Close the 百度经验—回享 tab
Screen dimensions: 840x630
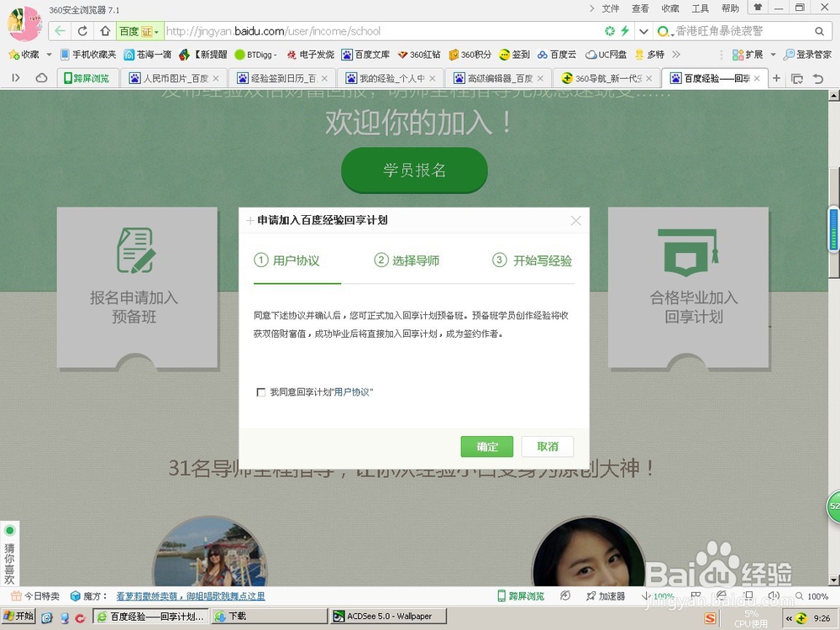pyautogui.click(x=757, y=78)
